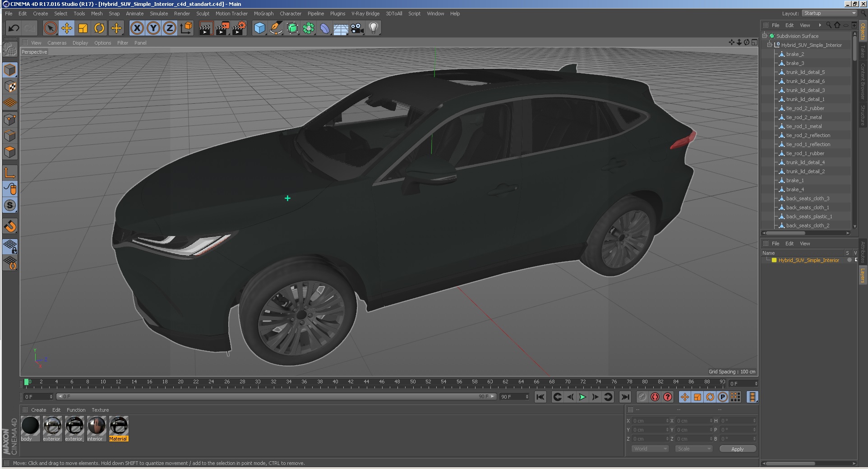
Task: Click the Undo arrow icon
Action: coord(14,28)
